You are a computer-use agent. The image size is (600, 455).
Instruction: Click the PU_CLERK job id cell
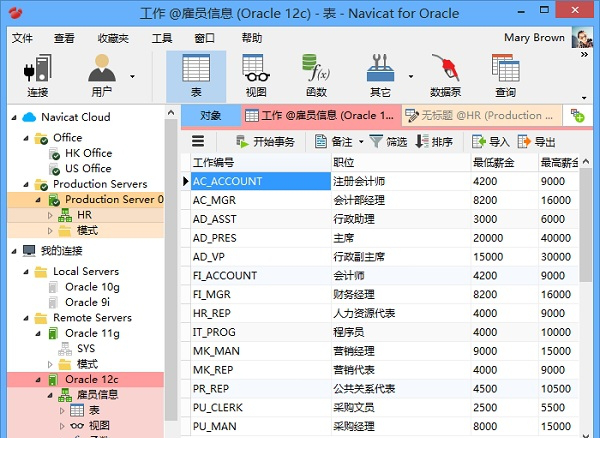click(261, 408)
